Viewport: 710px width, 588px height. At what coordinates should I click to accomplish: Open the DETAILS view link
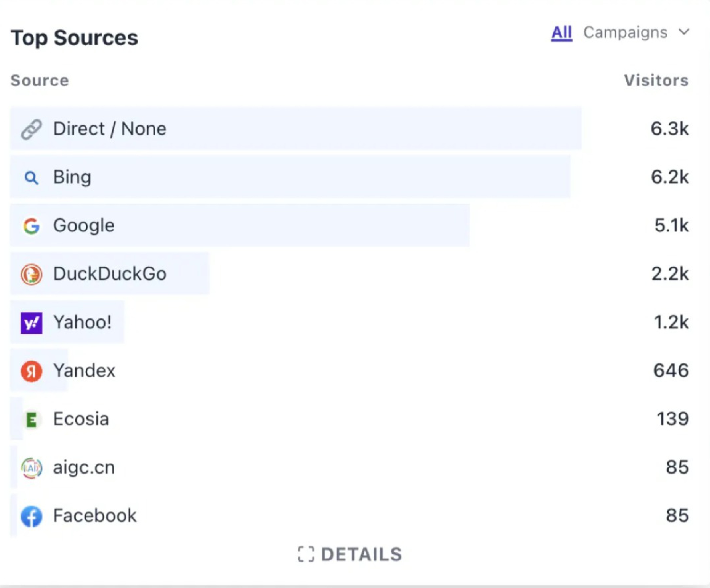click(361, 554)
